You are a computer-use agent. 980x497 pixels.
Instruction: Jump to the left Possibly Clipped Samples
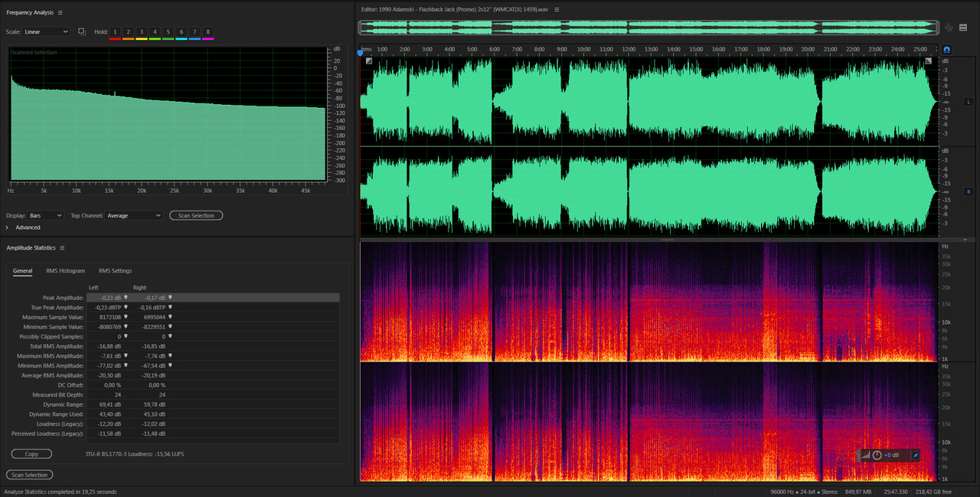click(x=126, y=336)
